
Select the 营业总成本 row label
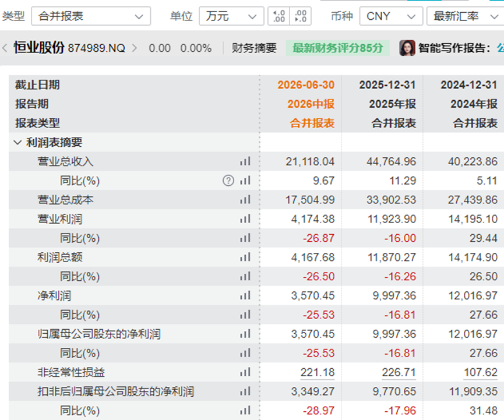pos(66,200)
